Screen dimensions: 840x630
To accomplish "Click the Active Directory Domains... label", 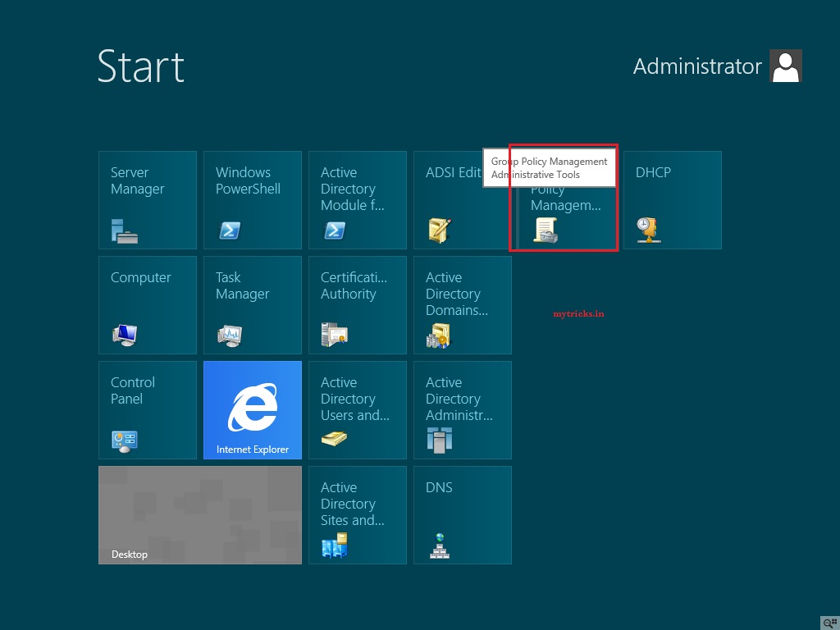I will (x=456, y=294).
